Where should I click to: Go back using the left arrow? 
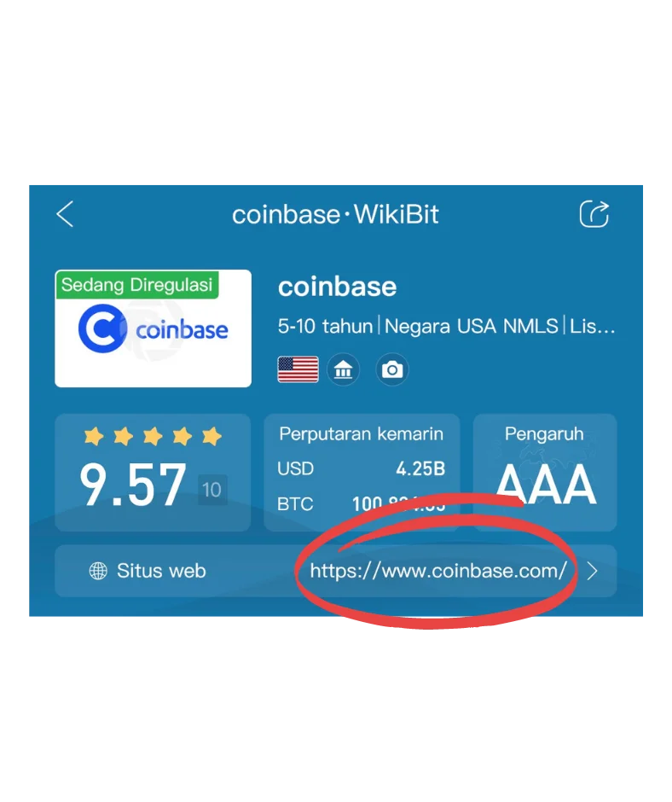coord(65,214)
